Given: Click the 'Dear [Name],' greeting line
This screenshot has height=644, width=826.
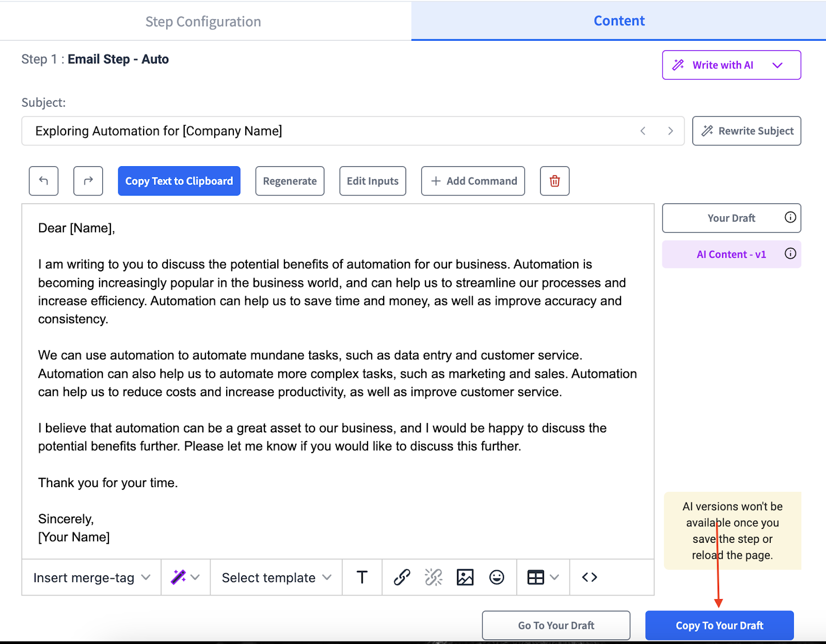Looking at the screenshot, I should [76, 228].
